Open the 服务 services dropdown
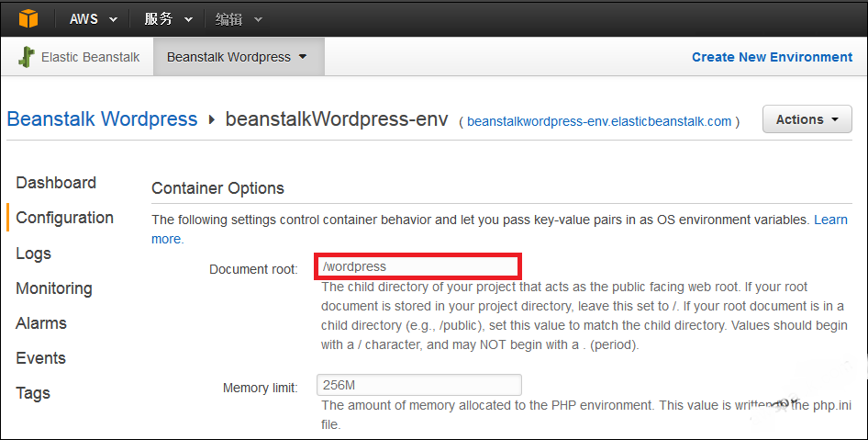 pos(168,19)
